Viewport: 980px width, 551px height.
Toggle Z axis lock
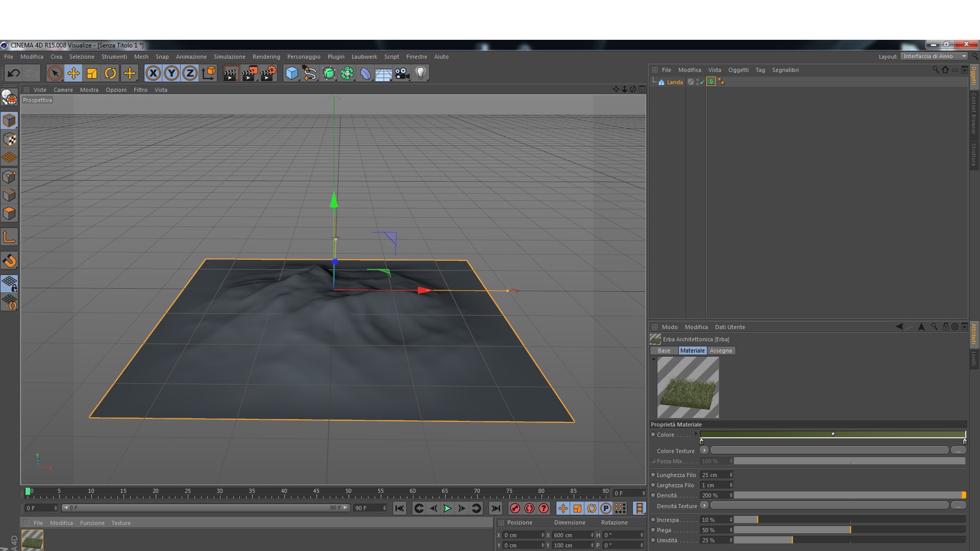tap(190, 73)
